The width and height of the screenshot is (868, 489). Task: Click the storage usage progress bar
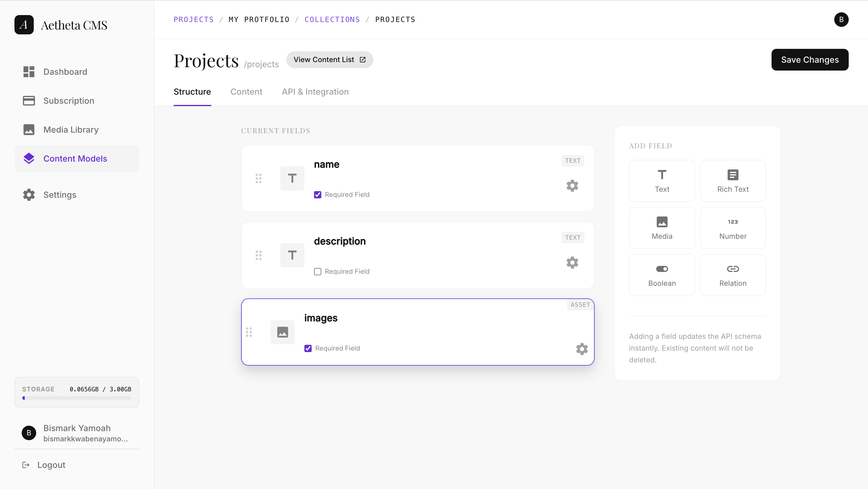click(77, 398)
